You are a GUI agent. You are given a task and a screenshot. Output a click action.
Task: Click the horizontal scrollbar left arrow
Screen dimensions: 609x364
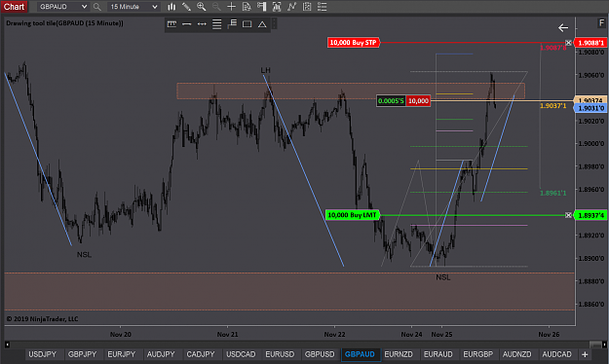pos(7,345)
